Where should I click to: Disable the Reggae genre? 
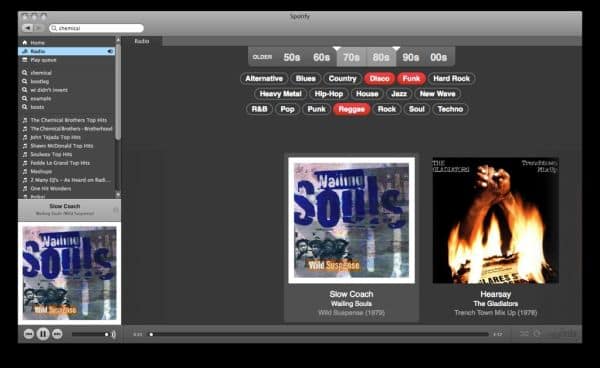(x=352, y=109)
